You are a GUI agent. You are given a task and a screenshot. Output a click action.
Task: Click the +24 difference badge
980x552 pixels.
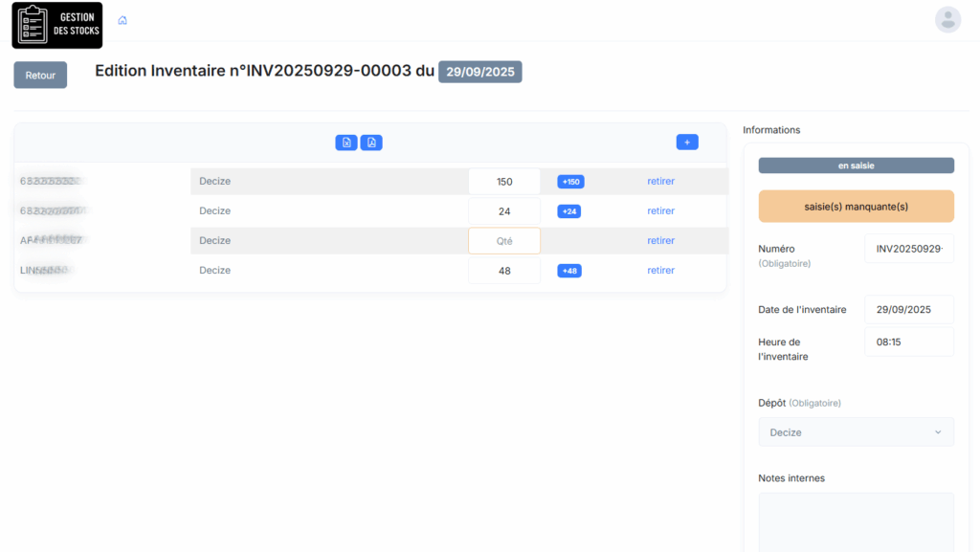569,211
